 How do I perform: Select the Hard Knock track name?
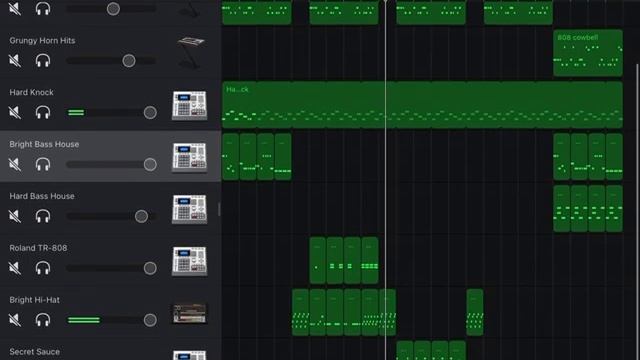coord(31,92)
